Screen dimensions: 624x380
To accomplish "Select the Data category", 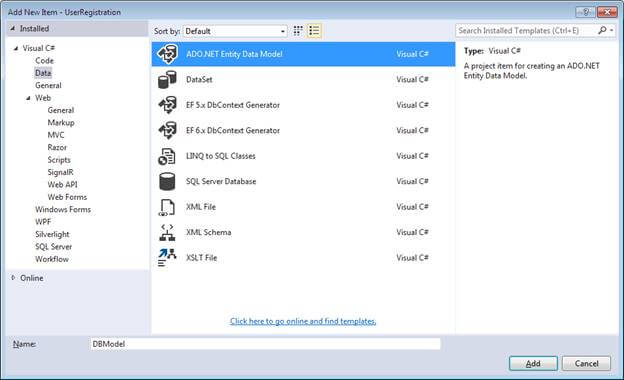I will pyautogui.click(x=43, y=73).
